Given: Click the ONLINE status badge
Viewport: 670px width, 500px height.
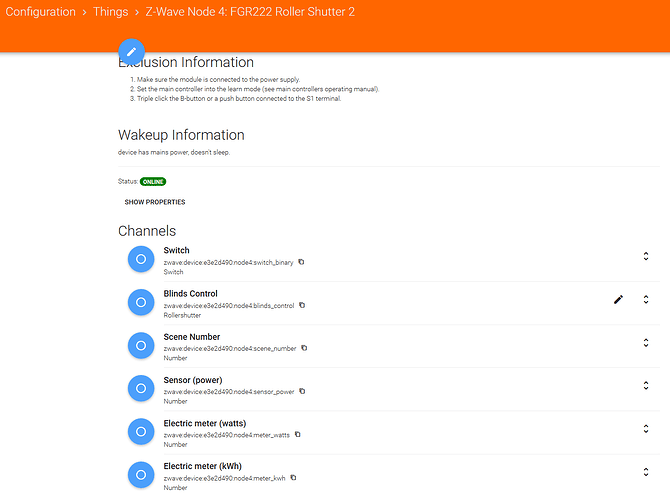Looking at the screenshot, I should click(x=153, y=182).
